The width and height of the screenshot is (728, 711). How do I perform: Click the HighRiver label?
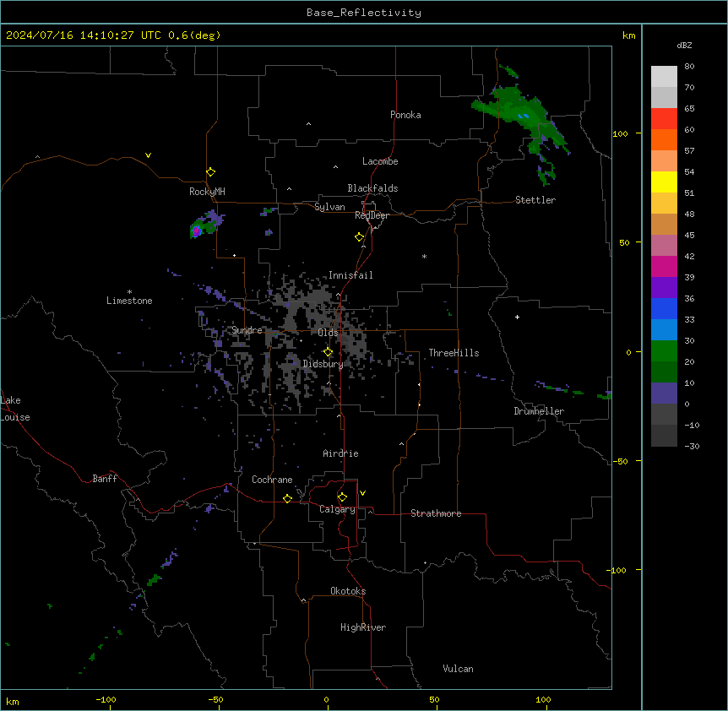point(363,627)
